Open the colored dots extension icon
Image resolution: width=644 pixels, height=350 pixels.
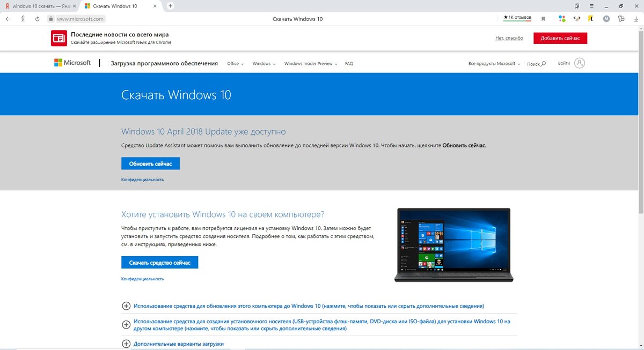click(x=562, y=19)
